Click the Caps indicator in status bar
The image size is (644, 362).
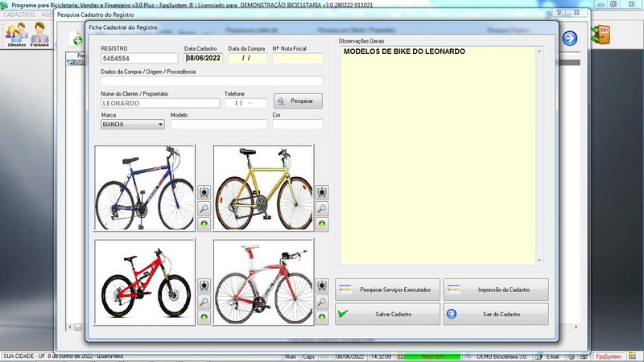(308, 356)
